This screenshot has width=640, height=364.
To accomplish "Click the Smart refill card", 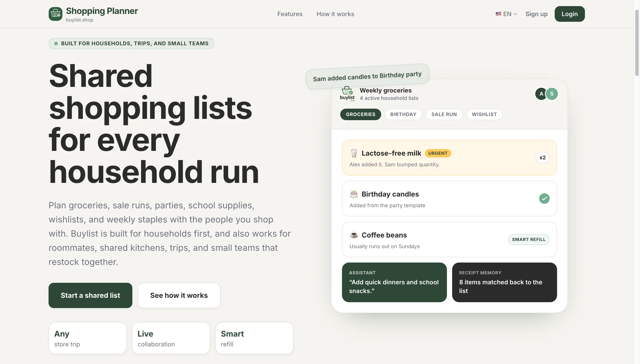I will [254, 338].
